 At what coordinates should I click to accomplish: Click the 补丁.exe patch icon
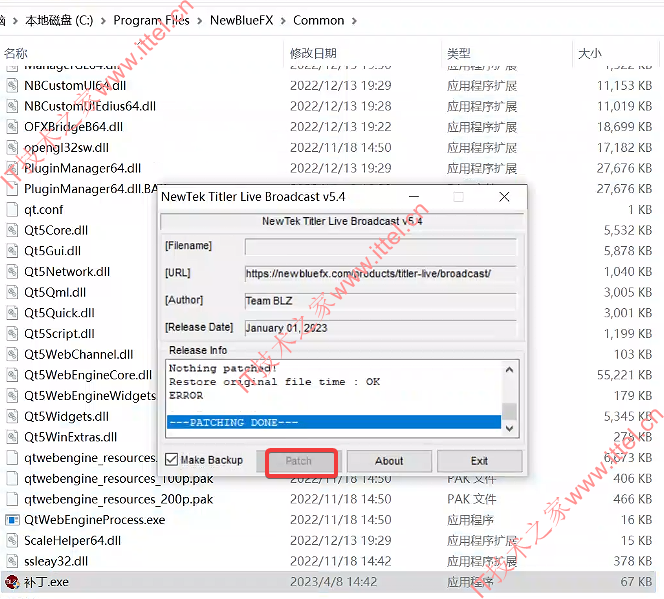(12, 582)
